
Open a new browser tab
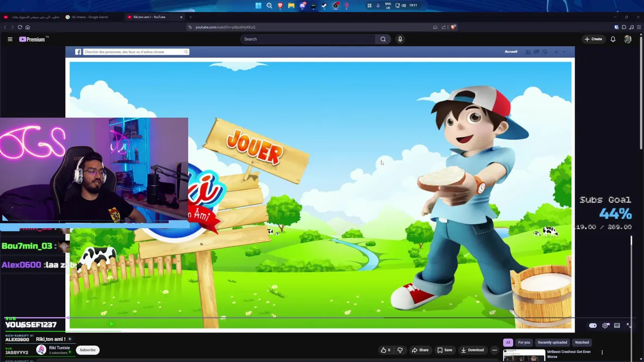(x=190, y=17)
